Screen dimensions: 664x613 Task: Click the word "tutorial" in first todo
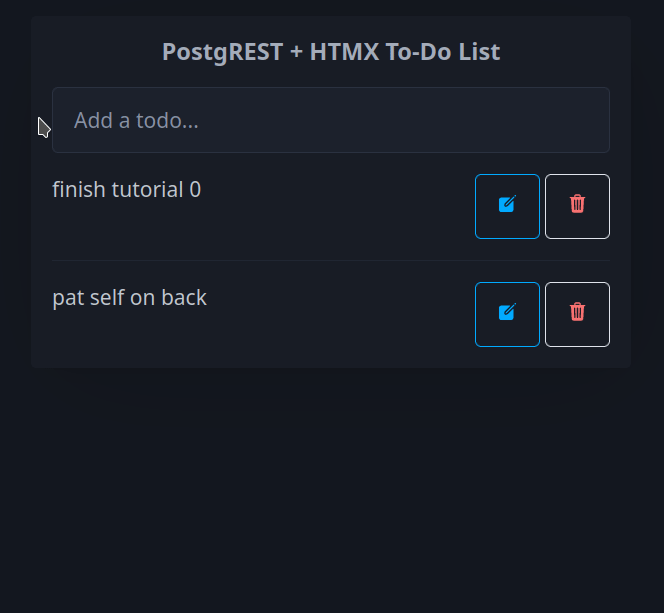(147, 189)
